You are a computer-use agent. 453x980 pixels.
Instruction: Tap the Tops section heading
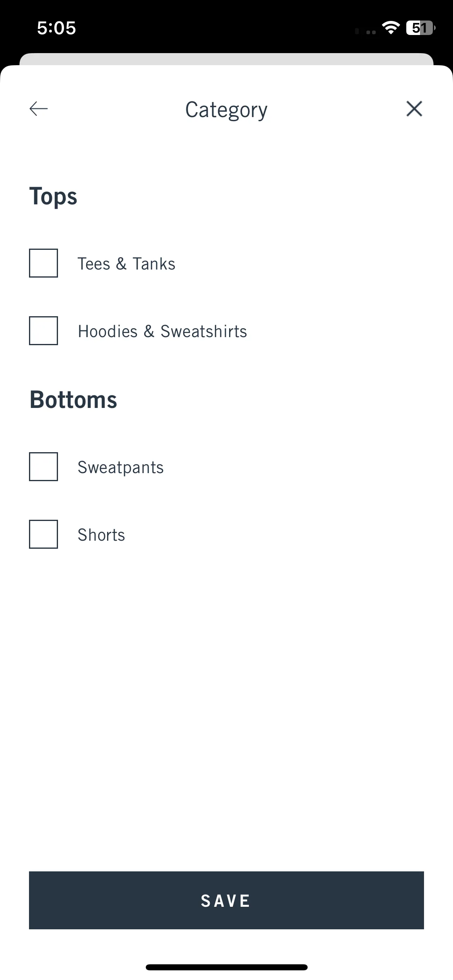click(53, 197)
